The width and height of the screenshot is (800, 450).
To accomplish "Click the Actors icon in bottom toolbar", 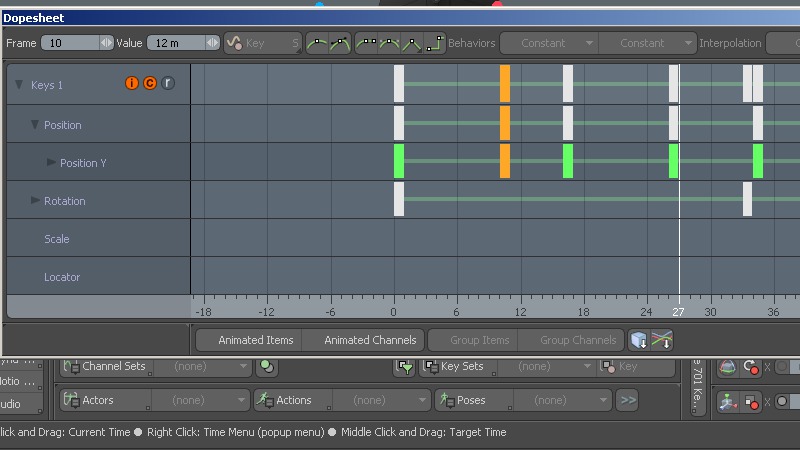I will 72,400.
